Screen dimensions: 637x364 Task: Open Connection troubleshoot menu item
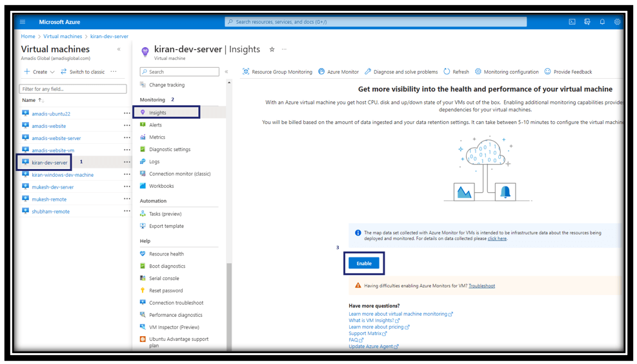tap(176, 303)
